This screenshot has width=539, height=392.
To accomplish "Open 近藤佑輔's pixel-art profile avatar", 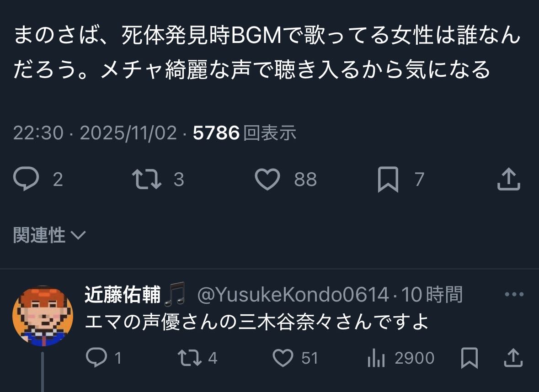I will pos(43,316).
